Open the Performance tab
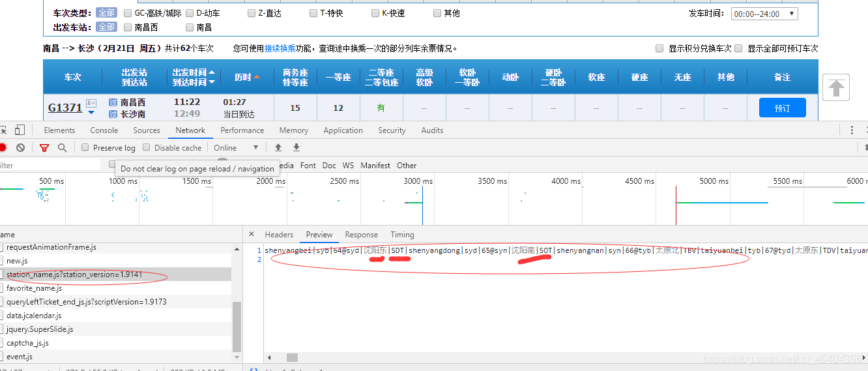The width and height of the screenshot is (868, 371). (242, 130)
